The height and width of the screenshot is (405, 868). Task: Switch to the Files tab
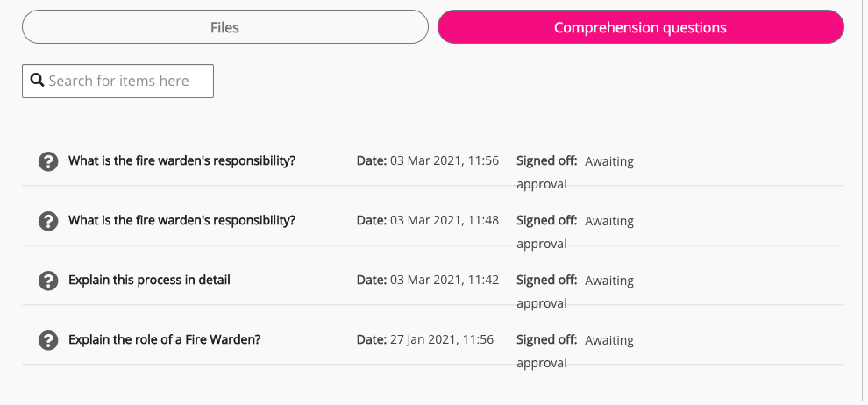tap(224, 27)
